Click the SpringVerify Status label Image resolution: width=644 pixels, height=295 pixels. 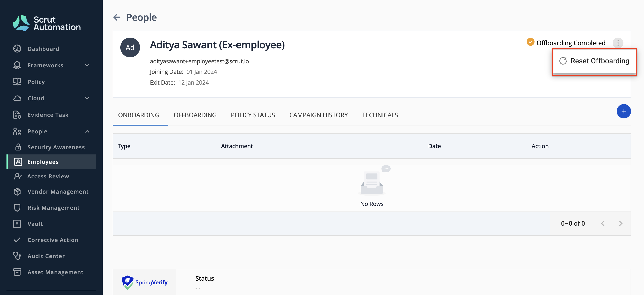click(205, 278)
